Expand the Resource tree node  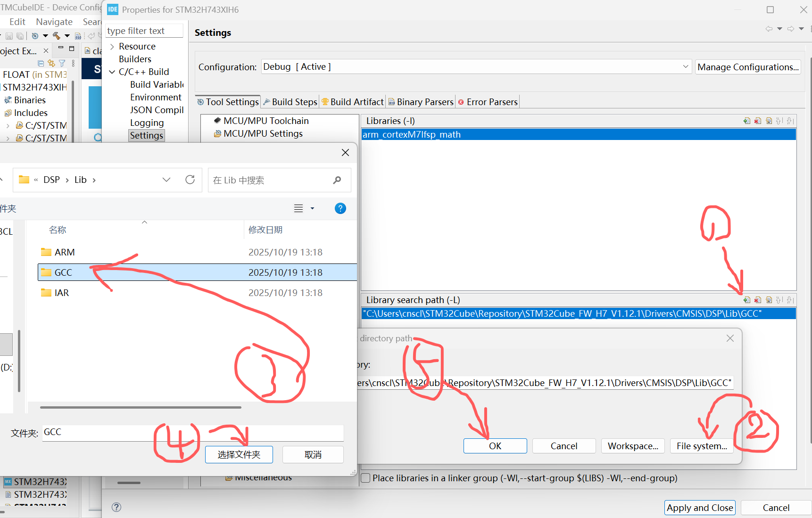(x=112, y=46)
